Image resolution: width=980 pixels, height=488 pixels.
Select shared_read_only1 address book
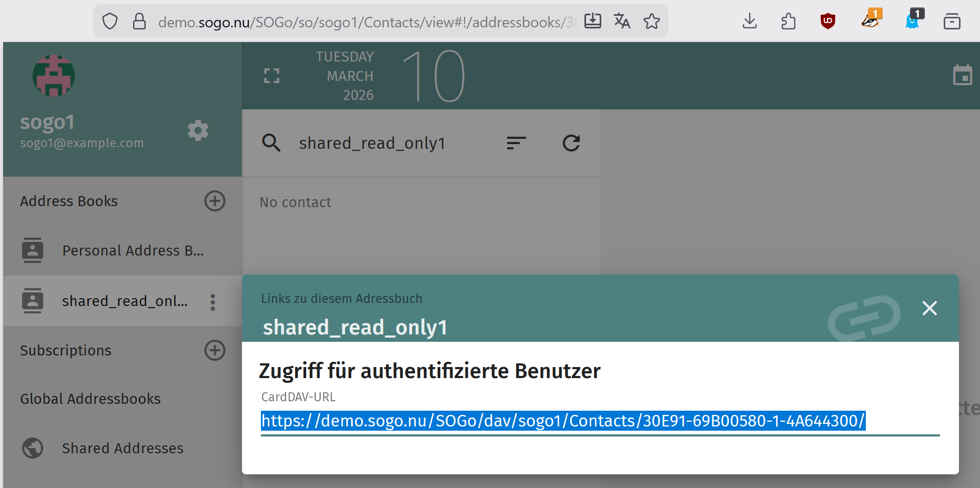pos(124,301)
